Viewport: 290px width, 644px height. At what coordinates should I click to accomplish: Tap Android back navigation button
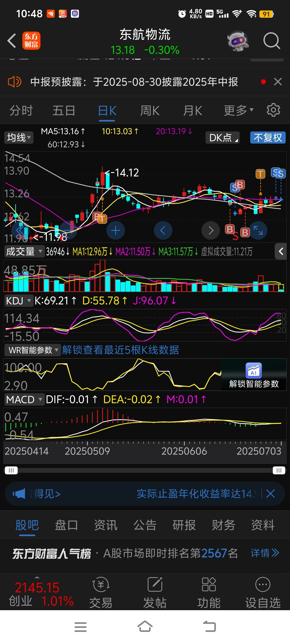(209, 627)
